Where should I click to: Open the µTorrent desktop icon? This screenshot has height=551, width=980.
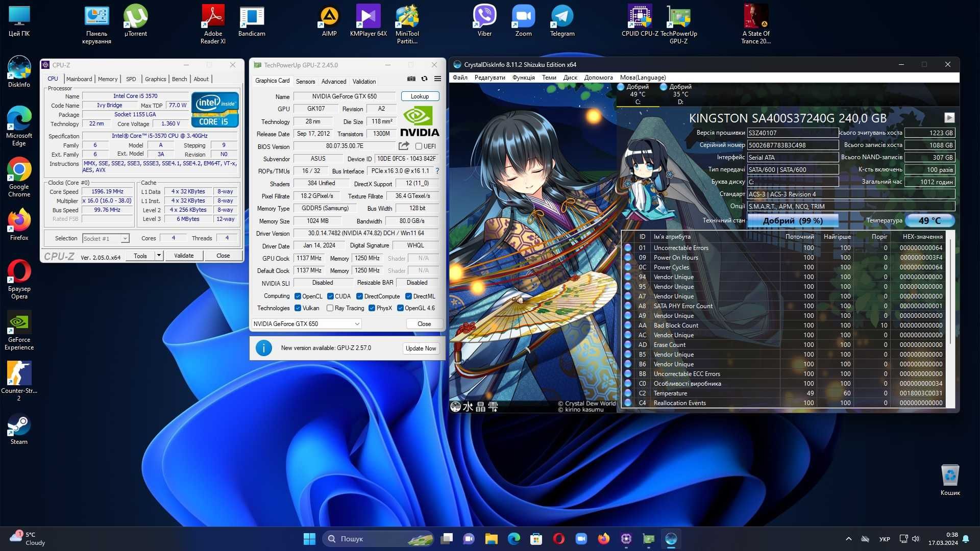click(x=136, y=21)
